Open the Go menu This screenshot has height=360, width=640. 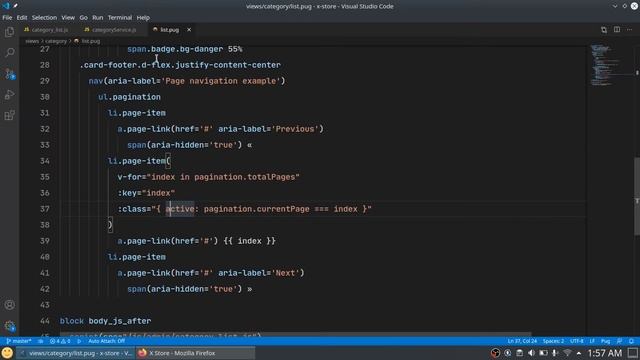pos(83,18)
